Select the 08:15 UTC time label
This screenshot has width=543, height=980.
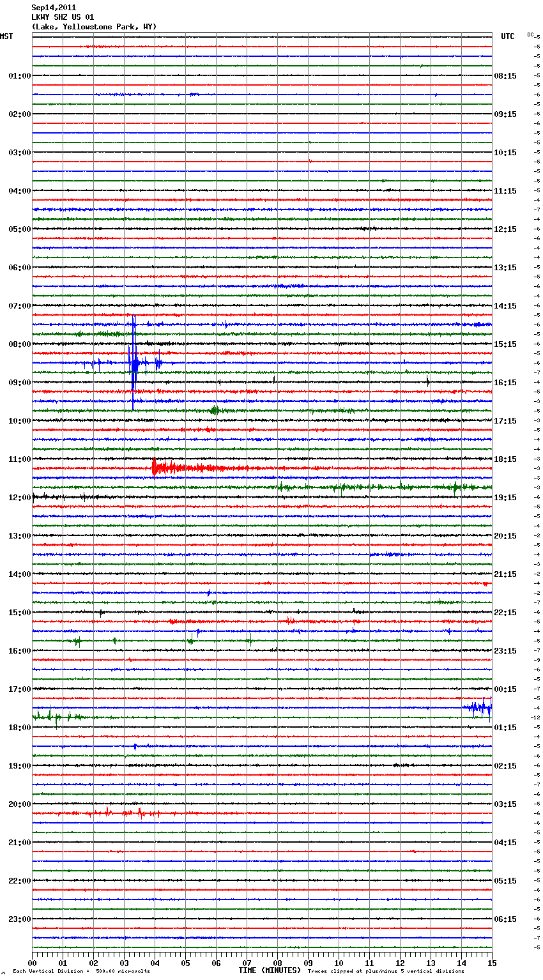coord(505,76)
